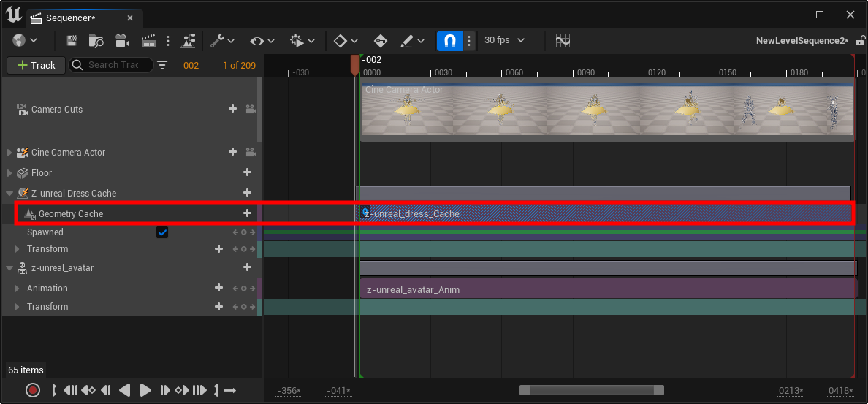Open render options three-dot menu
Viewport: 868px width, 404px height.
(x=168, y=40)
